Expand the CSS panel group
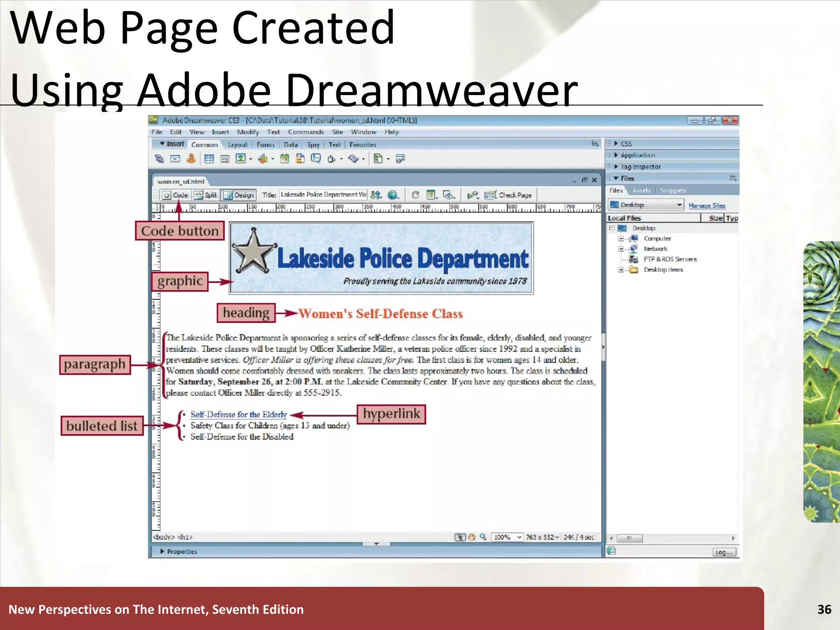 (x=616, y=144)
